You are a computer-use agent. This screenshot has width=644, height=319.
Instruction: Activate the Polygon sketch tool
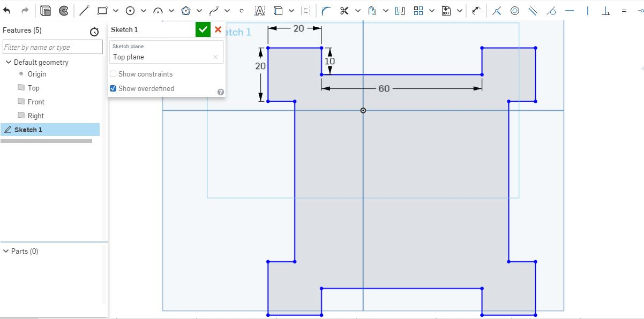pyautogui.click(x=186, y=11)
